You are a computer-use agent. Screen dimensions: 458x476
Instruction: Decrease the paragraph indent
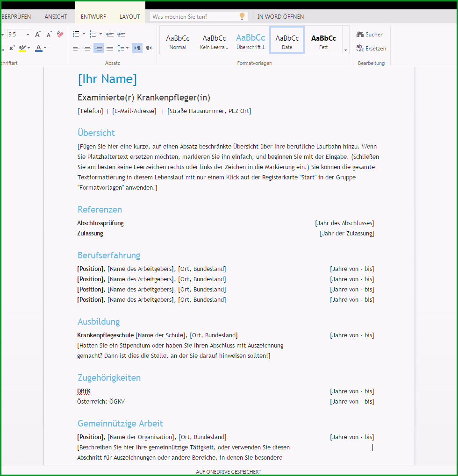[110, 34]
